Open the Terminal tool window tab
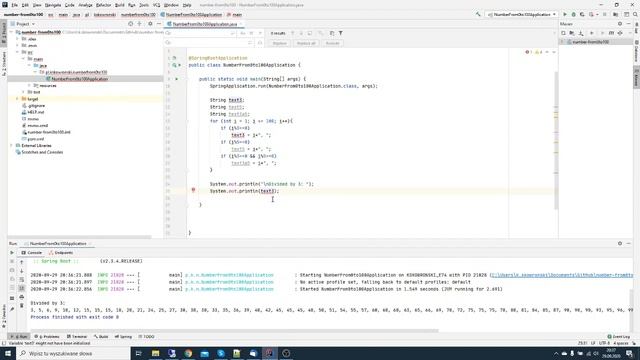The image size is (640, 360). pos(77,336)
